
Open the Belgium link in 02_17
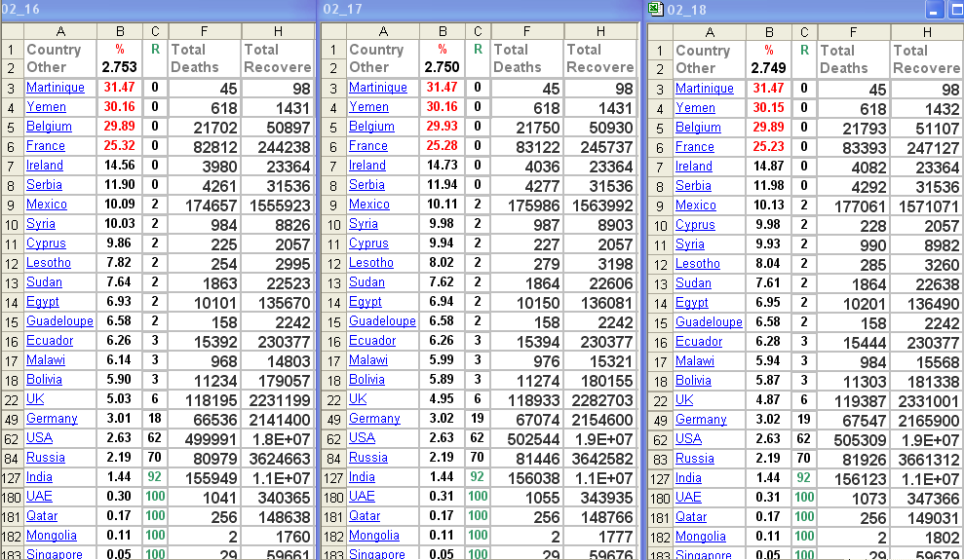tap(371, 127)
